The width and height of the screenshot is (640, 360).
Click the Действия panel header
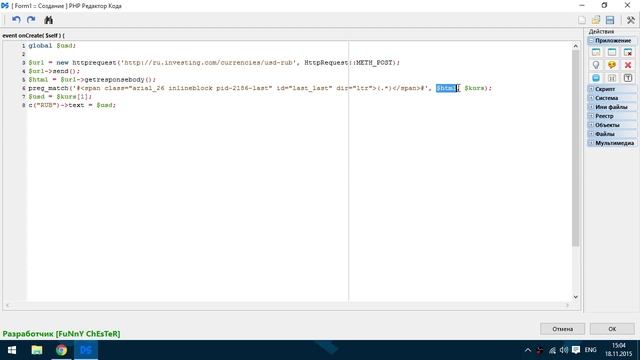[601, 31]
